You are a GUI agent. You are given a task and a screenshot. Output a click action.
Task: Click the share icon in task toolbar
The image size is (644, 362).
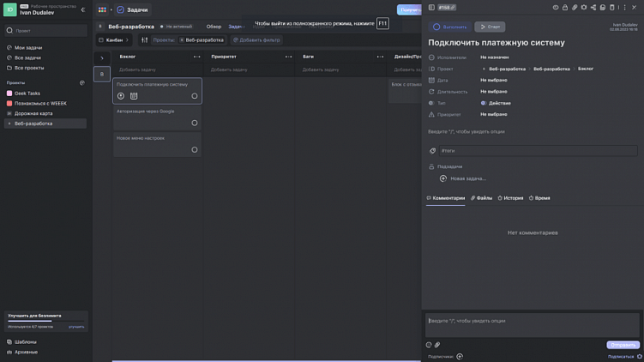[593, 8]
